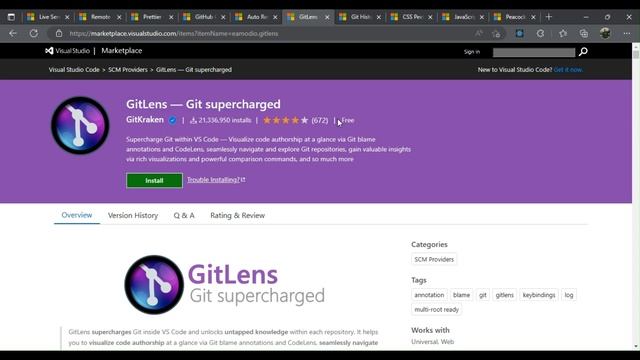This screenshot has height=360, width=640.
Task: Click the favorites star icon in toolbar
Action: [x=563, y=33]
